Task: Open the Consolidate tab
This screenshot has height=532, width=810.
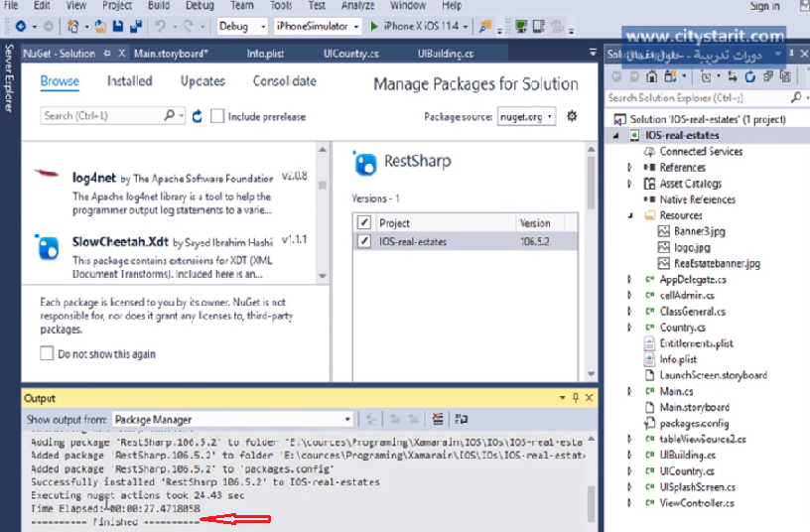Action: 285,81
